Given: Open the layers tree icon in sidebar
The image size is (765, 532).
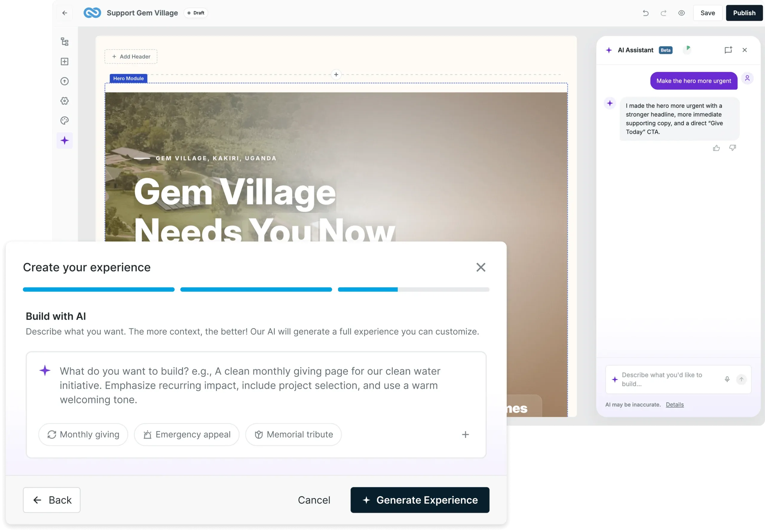Looking at the screenshot, I should pos(65,42).
